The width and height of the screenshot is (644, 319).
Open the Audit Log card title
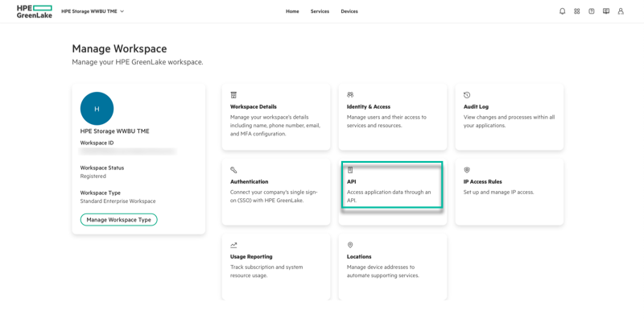[476, 107]
